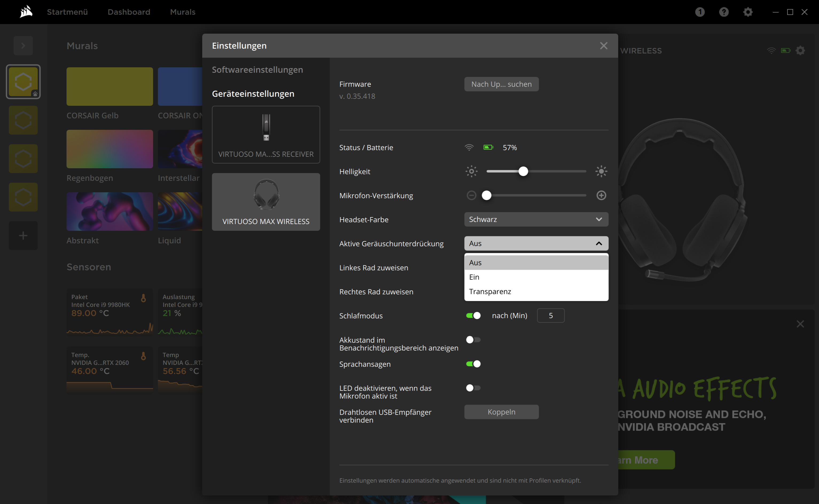Viewport: 819px width, 504px height.
Task: Open the notifications icon showing 1
Action: pyautogui.click(x=700, y=12)
